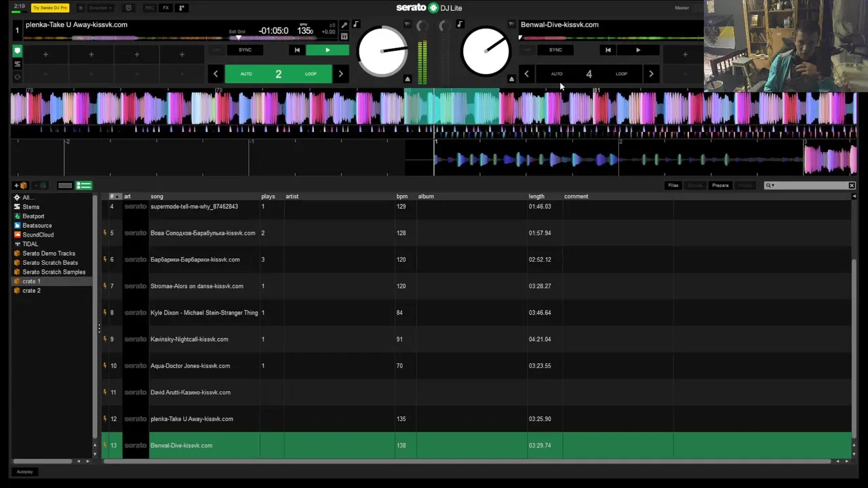Image resolution: width=868 pixels, height=488 pixels.
Task: Open the sampler panel icon next to FX
Action: click(x=182, y=7)
